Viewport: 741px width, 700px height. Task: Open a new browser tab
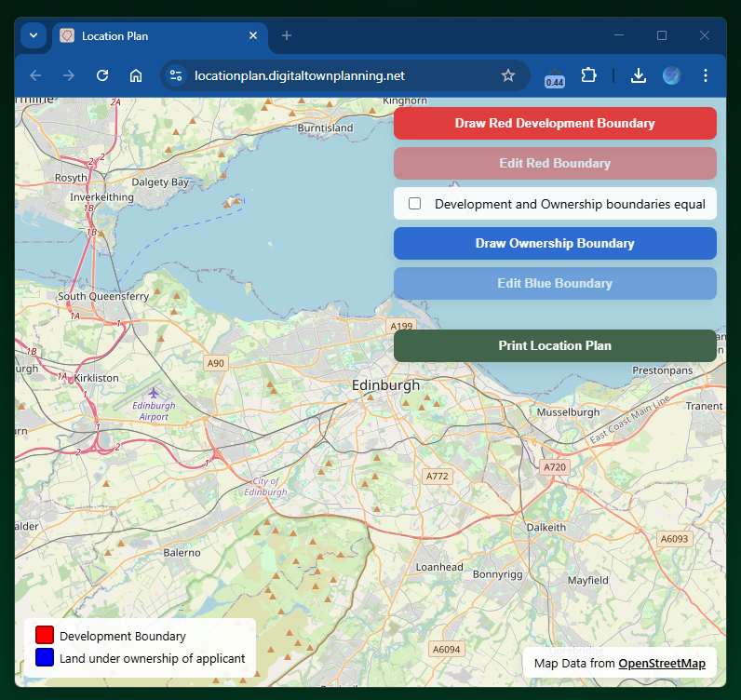[x=287, y=35]
